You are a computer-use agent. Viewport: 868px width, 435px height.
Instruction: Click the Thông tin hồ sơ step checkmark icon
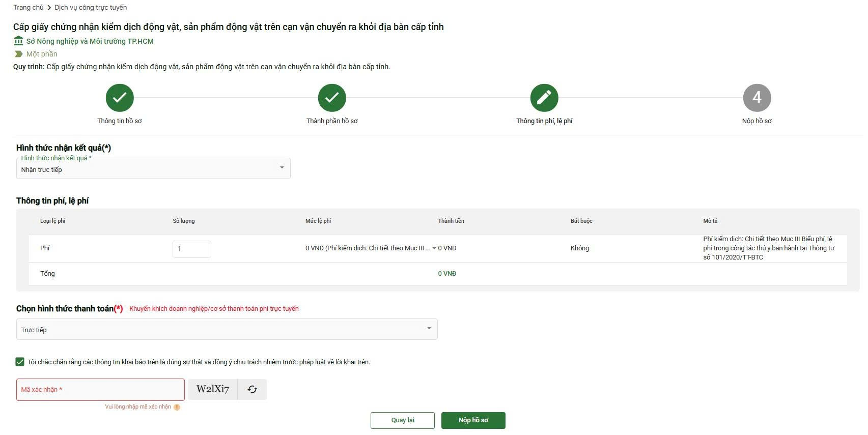120,98
